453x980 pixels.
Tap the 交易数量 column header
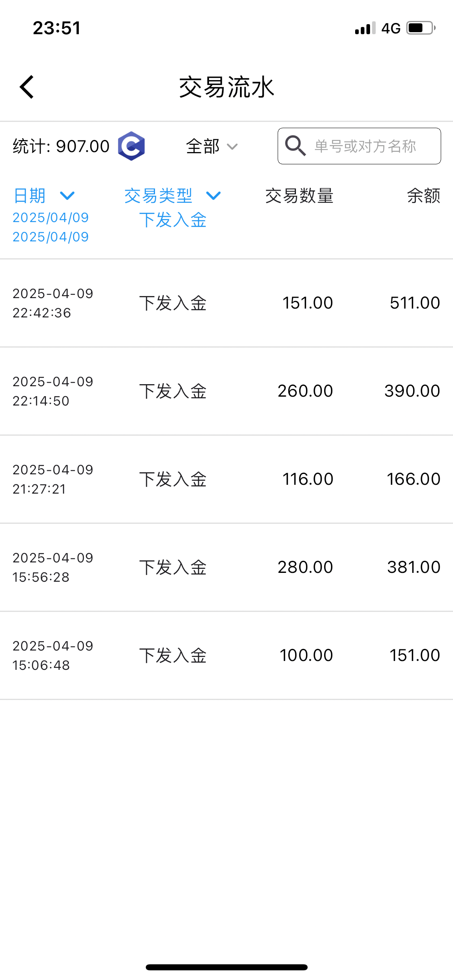(x=299, y=196)
